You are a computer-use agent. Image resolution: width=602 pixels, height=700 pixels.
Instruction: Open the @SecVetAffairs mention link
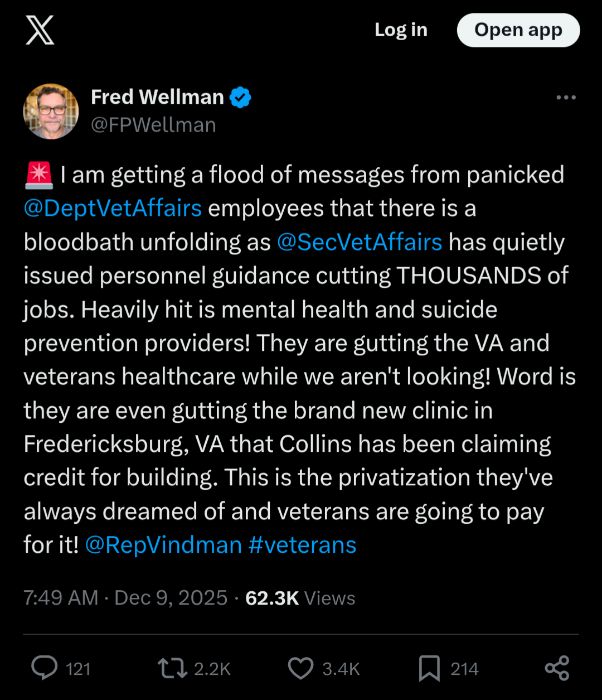click(x=360, y=243)
